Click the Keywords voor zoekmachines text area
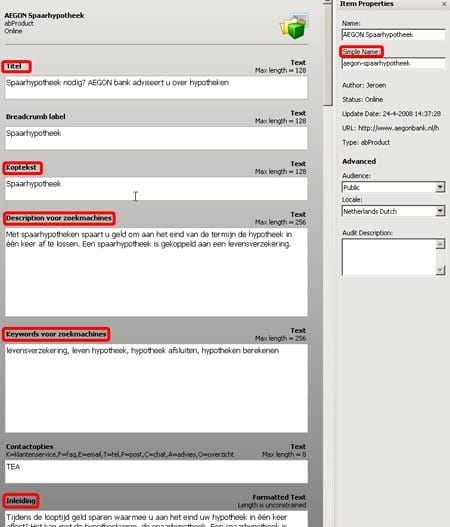 pyautogui.click(x=156, y=388)
